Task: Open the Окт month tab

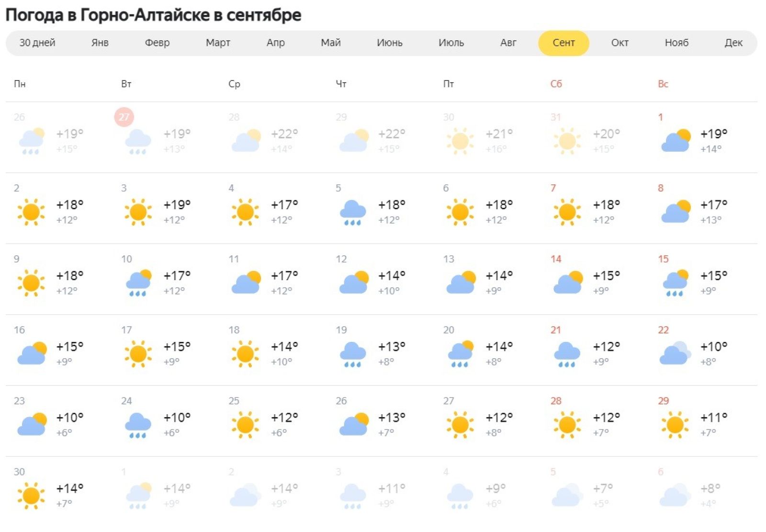Action: pyautogui.click(x=620, y=43)
